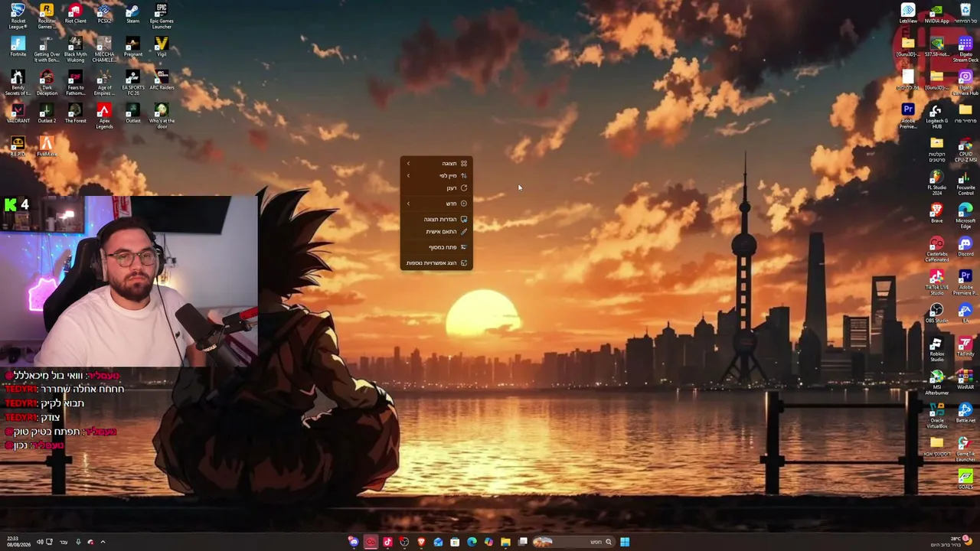The image size is (980, 551).
Task: Click the Brave browser desktop shortcut
Action: (x=936, y=214)
